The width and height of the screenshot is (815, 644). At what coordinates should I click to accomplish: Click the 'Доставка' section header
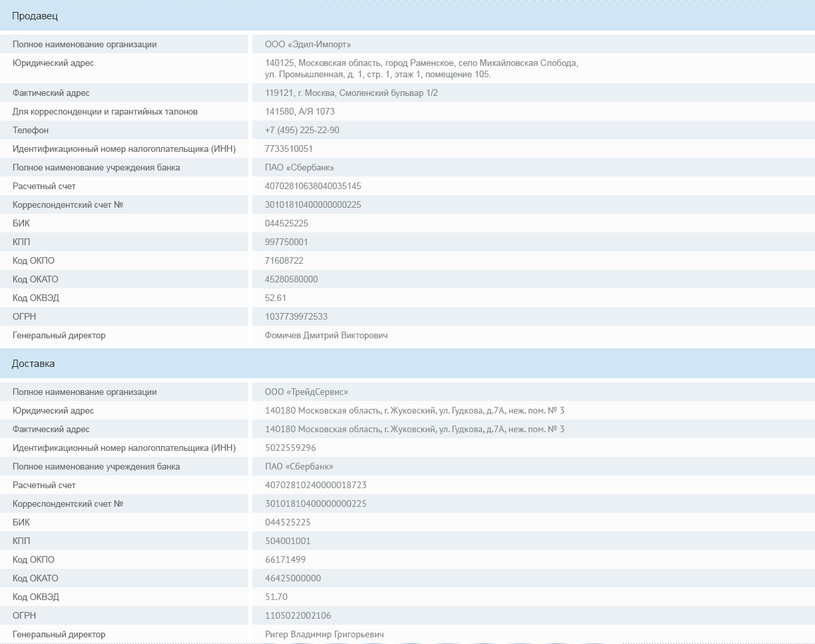(407, 364)
